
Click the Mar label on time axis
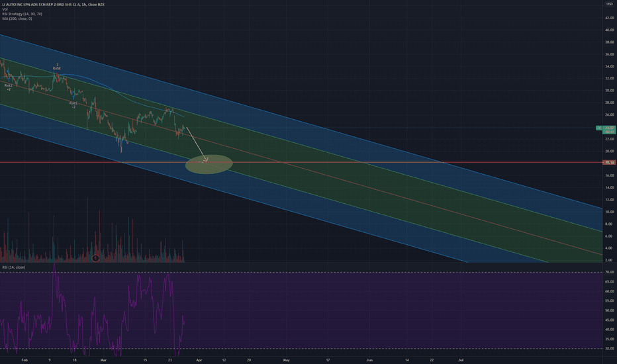(103, 360)
